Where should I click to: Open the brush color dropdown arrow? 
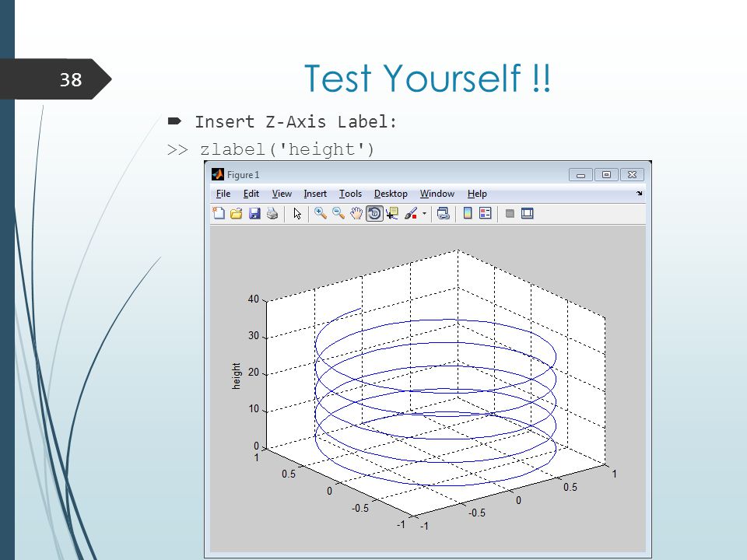[x=424, y=213]
